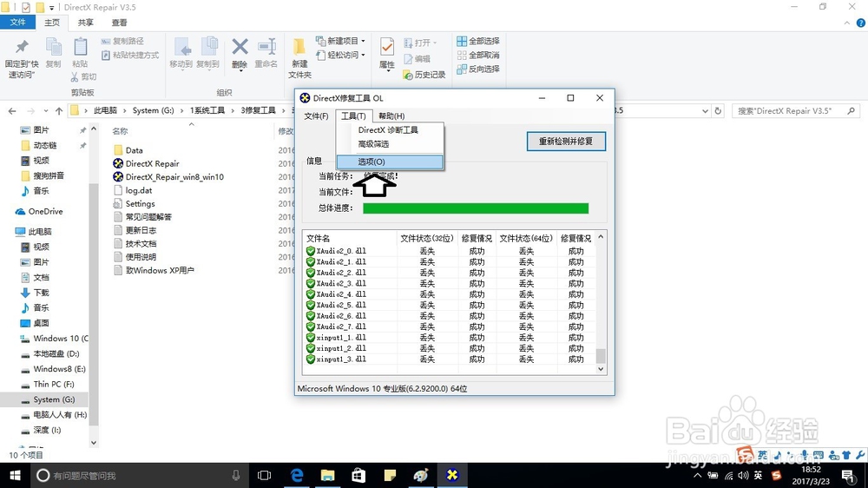
Task: Open Easy access (轻松访问) dropdown
Action: pyautogui.click(x=340, y=55)
